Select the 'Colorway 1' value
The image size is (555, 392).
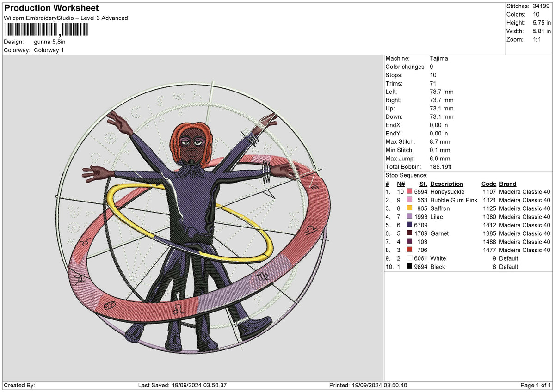[x=49, y=50]
